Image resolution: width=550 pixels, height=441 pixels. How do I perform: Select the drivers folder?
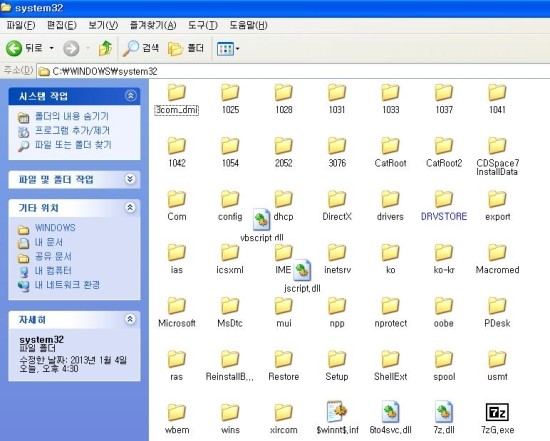point(390,207)
